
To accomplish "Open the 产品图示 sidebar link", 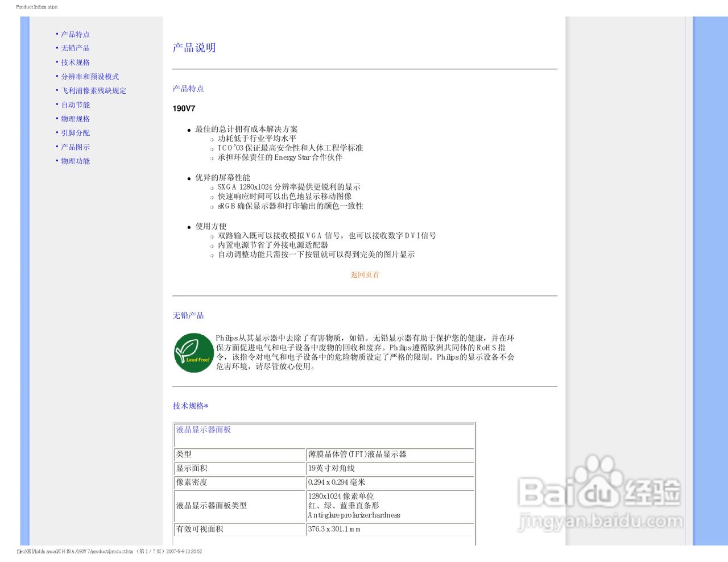I will click(x=75, y=147).
